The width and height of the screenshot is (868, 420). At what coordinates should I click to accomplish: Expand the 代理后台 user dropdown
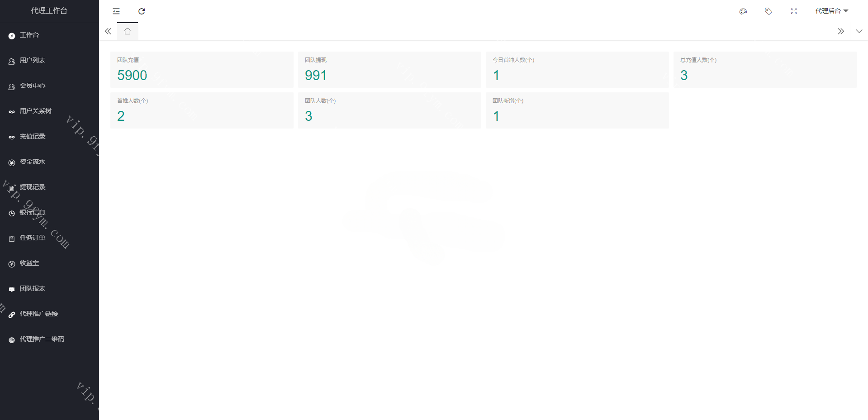tap(831, 11)
